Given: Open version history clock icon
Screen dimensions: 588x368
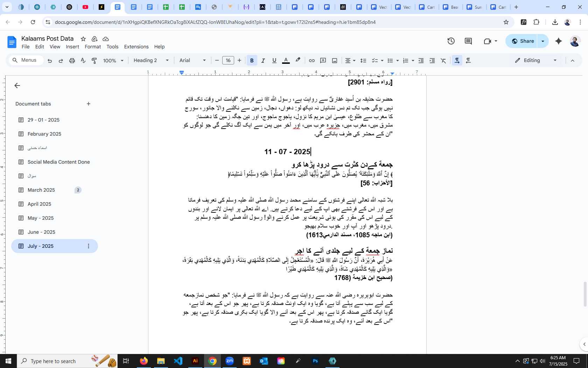Looking at the screenshot, I should click(451, 41).
